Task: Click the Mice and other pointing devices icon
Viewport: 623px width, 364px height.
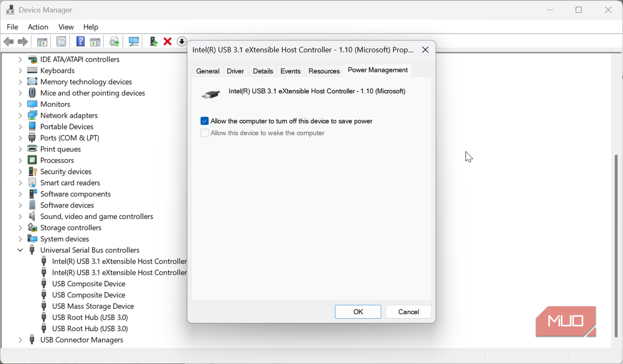Action: [32, 93]
